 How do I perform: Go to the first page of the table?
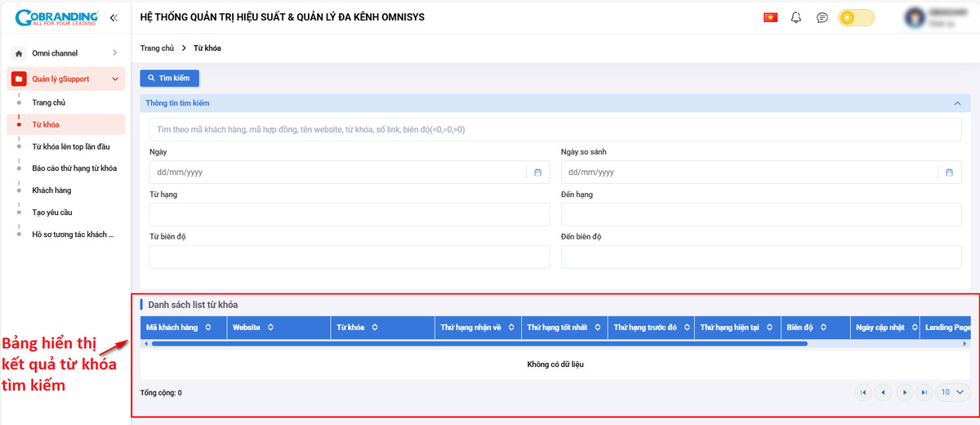click(863, 392)
